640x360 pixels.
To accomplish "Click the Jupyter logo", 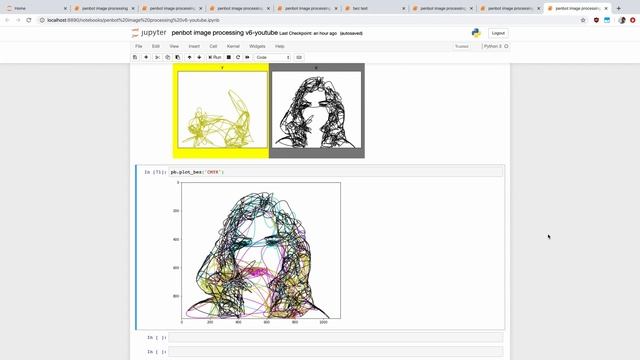I will point(149,33).
